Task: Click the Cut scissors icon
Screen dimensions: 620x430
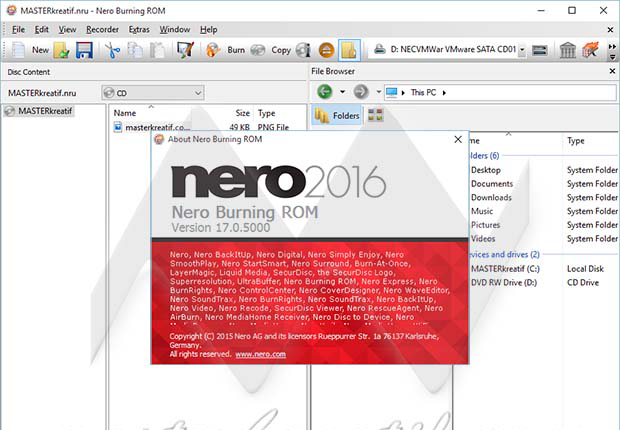Action: [113, 50]
